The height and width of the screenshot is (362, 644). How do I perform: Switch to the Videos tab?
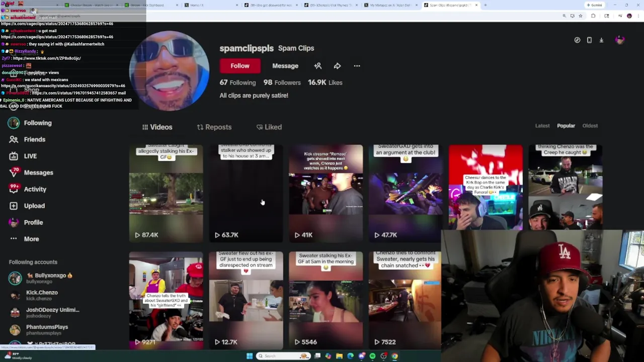click(157, 127)
